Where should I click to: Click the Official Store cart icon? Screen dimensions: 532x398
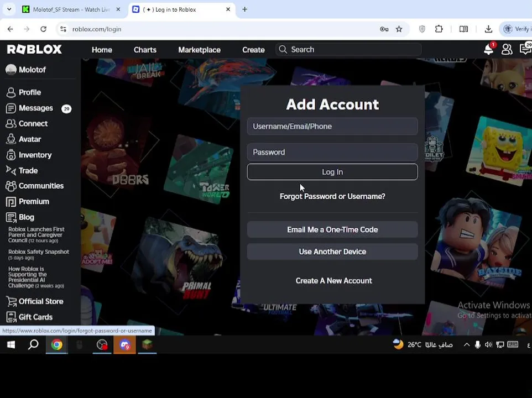click(11, 301)
